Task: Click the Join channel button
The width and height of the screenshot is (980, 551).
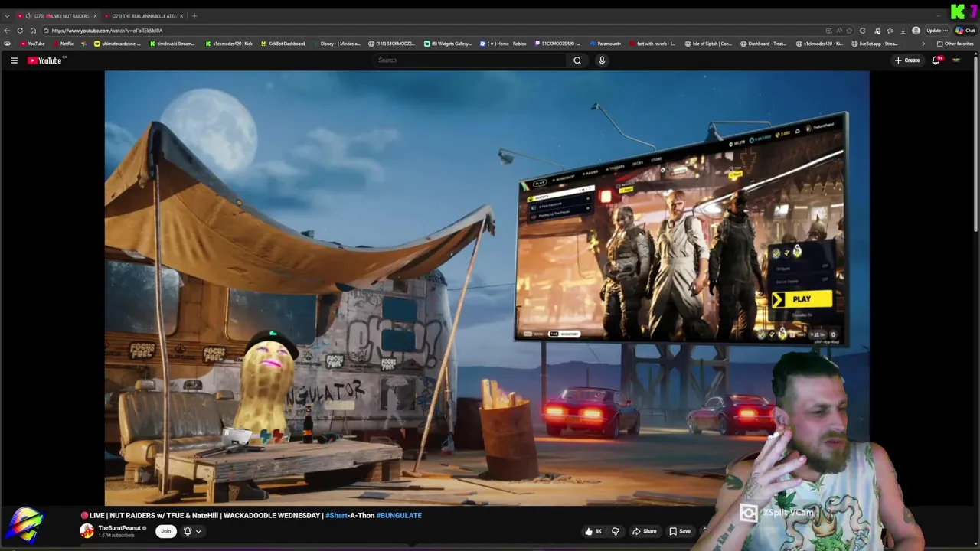Action: [165, 531]
